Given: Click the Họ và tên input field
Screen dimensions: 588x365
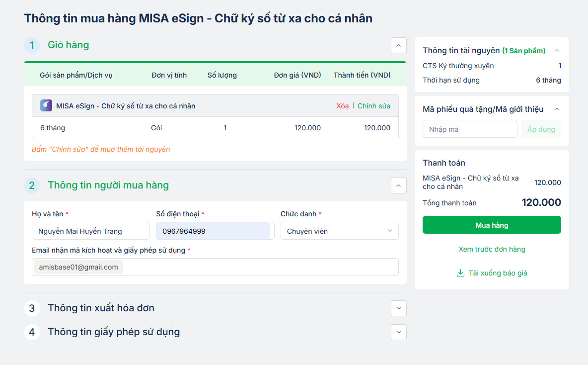Looking at the screenshot, I should (x=90, y=231).
